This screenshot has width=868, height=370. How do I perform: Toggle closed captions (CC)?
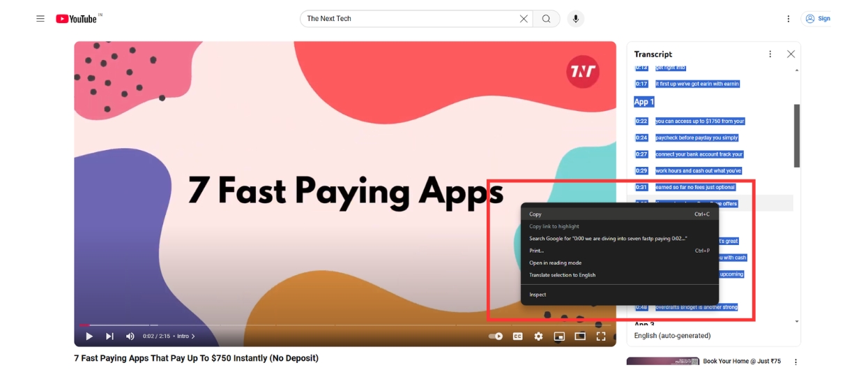pyautogui.click(x=518, y=336)
